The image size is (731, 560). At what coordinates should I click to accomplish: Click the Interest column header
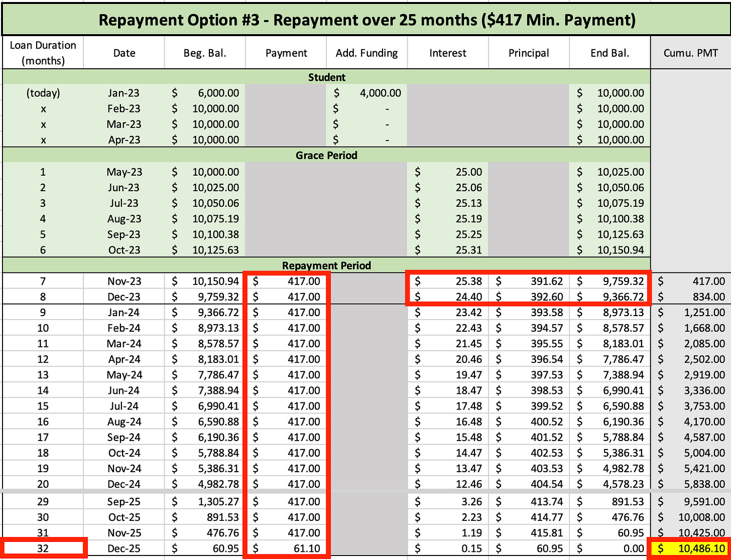pos(448,53)
